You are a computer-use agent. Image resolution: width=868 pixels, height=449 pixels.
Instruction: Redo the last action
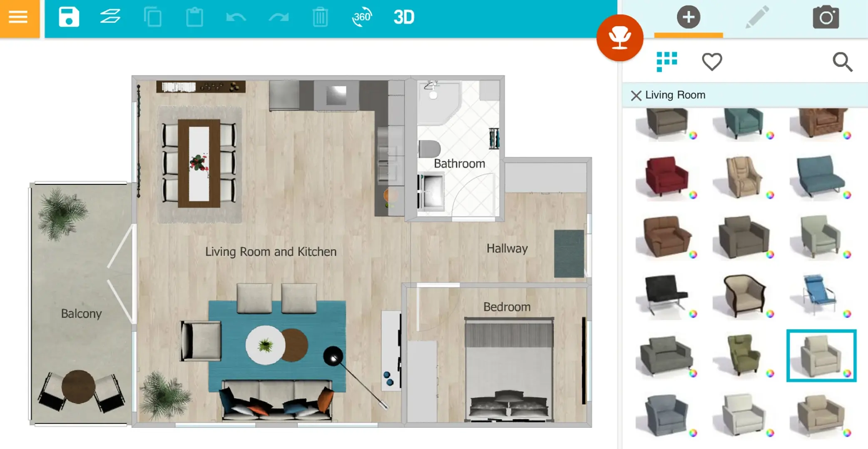pyautogui.click(x=278, y=17)
